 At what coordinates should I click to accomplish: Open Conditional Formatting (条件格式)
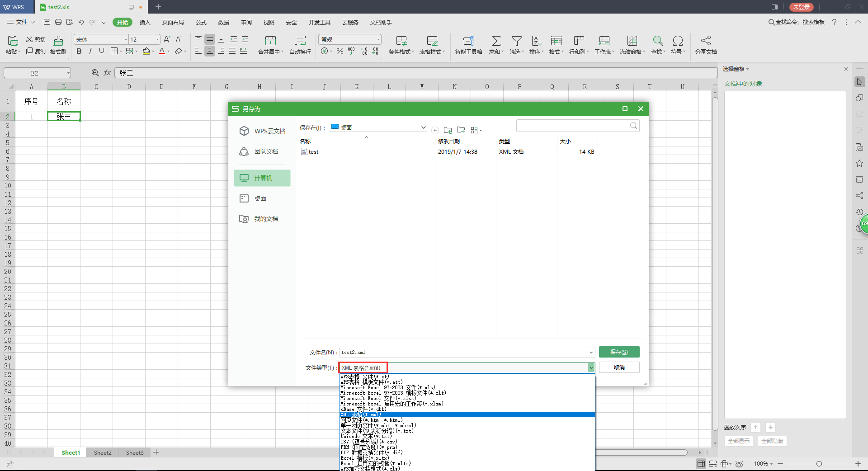pos(401,45)
